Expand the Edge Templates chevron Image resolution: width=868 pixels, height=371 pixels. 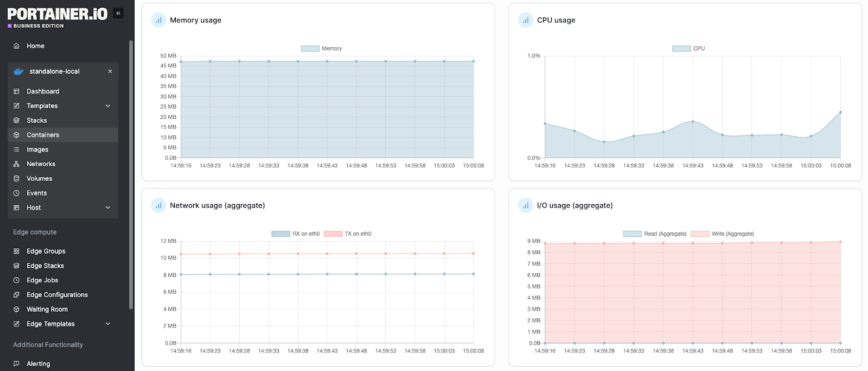coord(108,324)
